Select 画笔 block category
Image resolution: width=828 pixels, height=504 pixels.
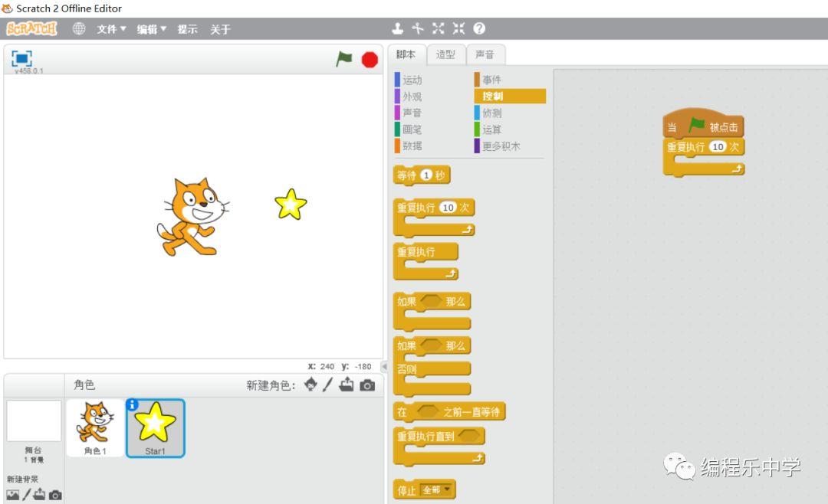tap(409, 129)
